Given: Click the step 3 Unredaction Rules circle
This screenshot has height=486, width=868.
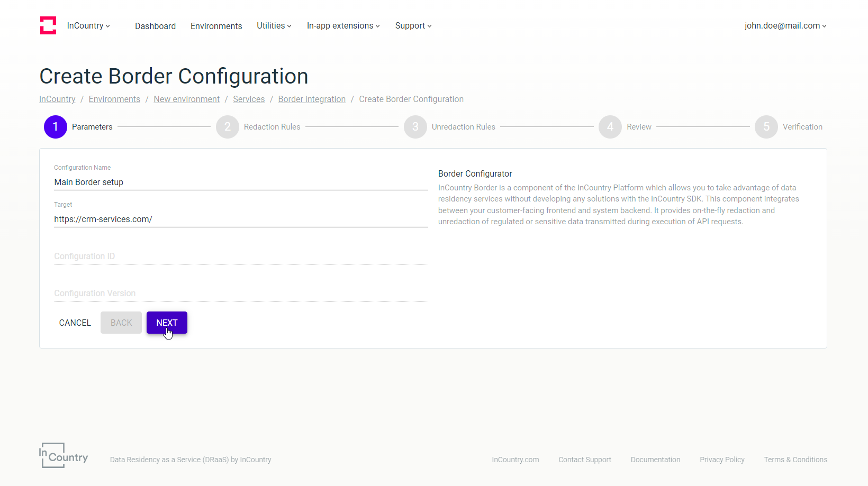Looking at the screenshot, I should tap(415, 127).
